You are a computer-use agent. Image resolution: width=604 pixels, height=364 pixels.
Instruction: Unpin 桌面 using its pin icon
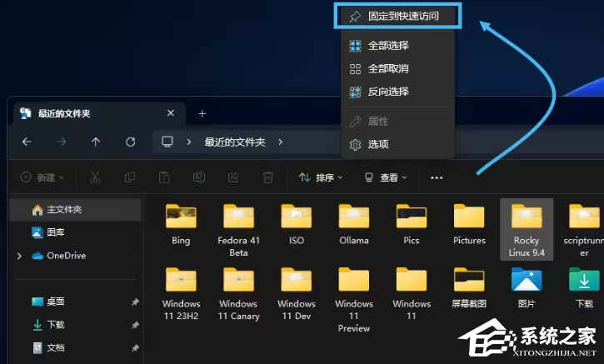tap(135, 302)
